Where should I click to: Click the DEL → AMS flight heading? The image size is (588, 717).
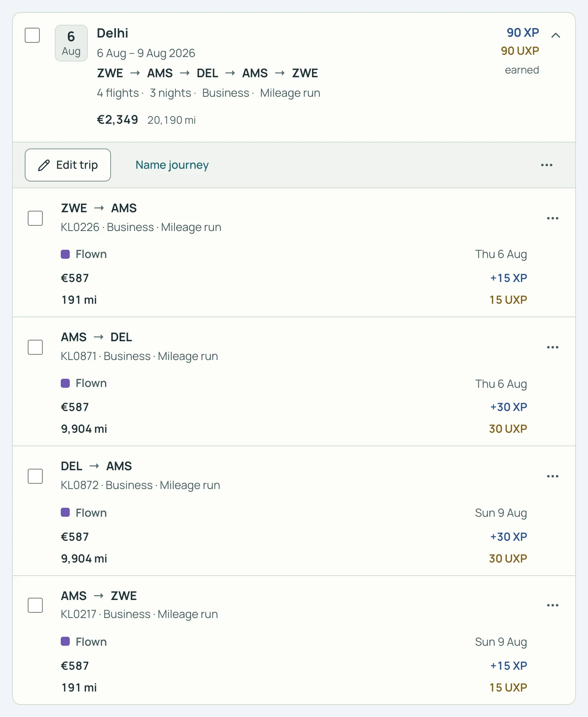pyautogui.click(x=96, y=466)
